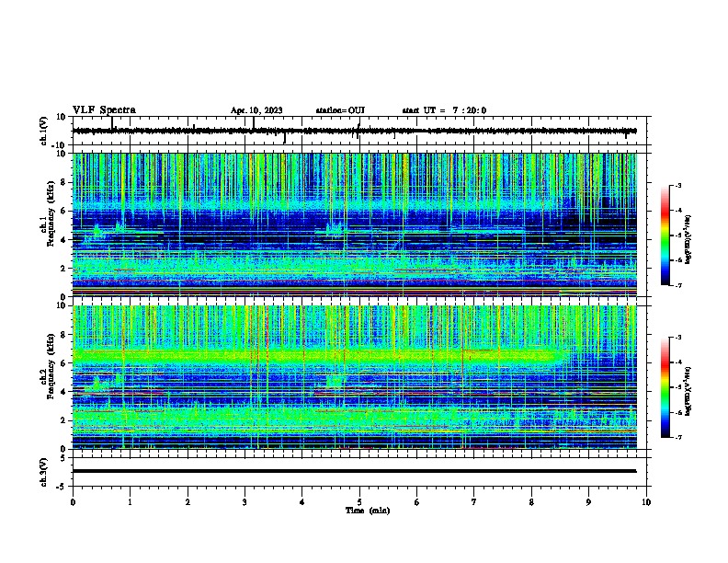Click time tick label '5' on x-axis
This screenshot has height=563, width=728.
coord(359,502)
